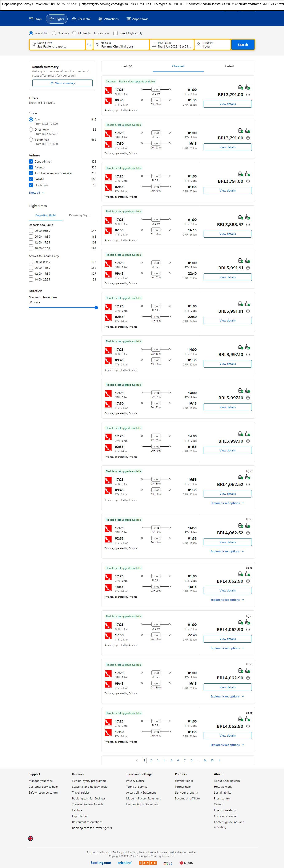Viewport: 284px width, 868px height.
Task: Expand Explore ticket options for BRL4,062.52 flight
Action: [x=227, y=503]
